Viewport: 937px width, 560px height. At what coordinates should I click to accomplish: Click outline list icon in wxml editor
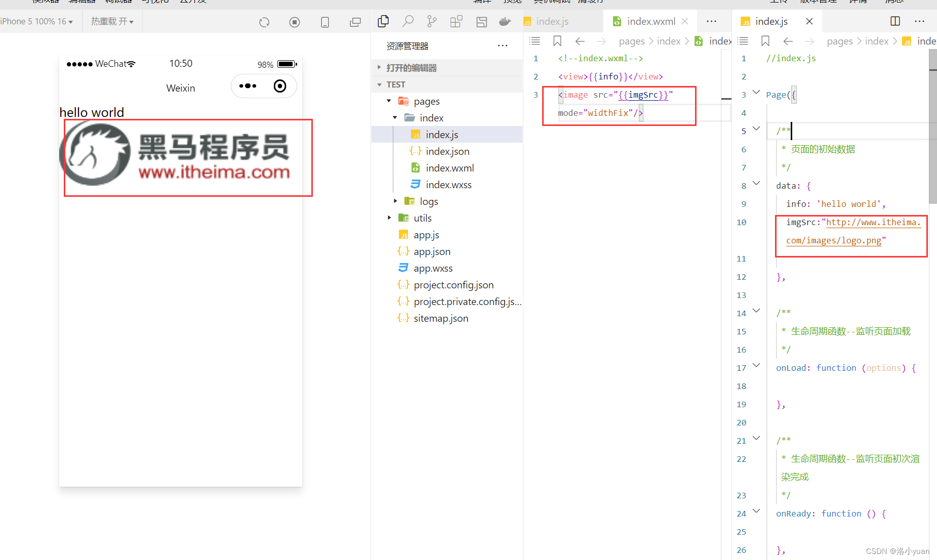(x=535, y=41)
